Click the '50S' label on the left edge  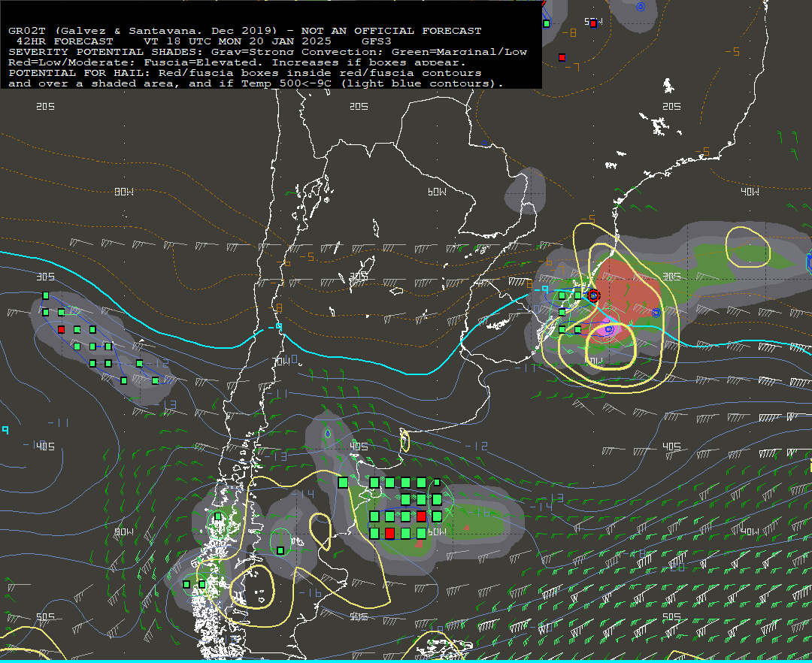(46, 616)
